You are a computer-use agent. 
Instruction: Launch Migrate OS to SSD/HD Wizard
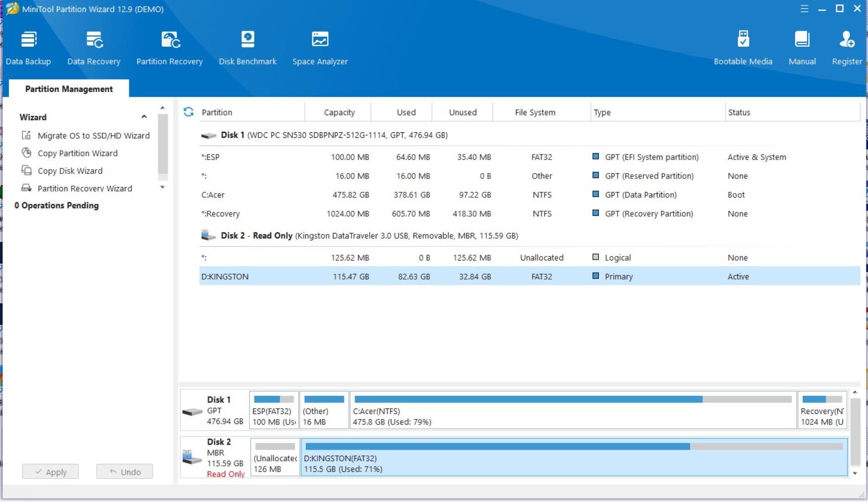click(93, 136)
